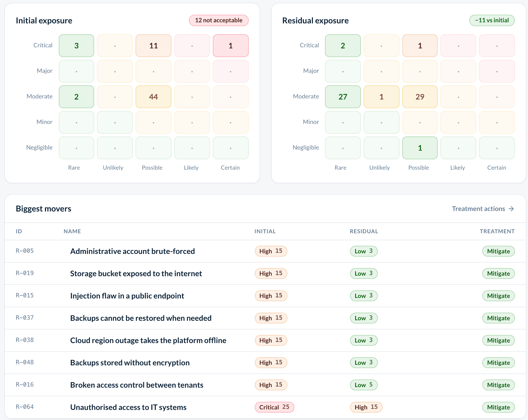The image size is (528, 420).
Task: Click the R-048 ID cell
Action: coord(25,362)
